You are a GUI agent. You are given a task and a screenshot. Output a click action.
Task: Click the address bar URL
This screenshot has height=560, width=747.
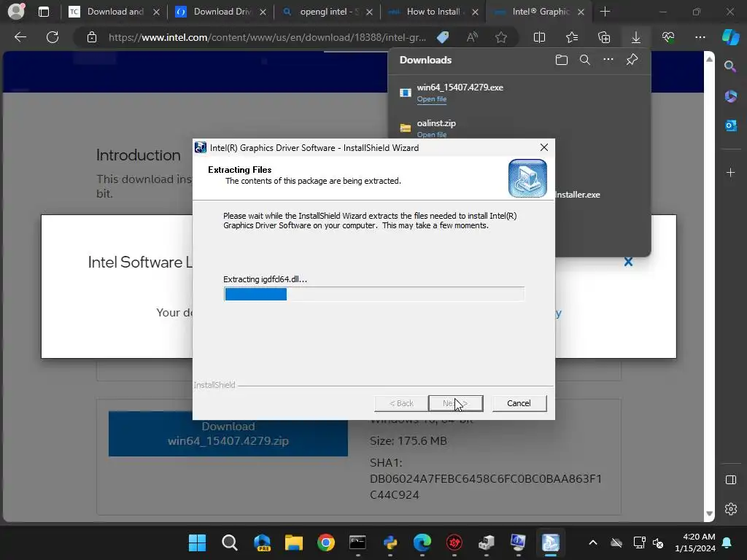267,37
